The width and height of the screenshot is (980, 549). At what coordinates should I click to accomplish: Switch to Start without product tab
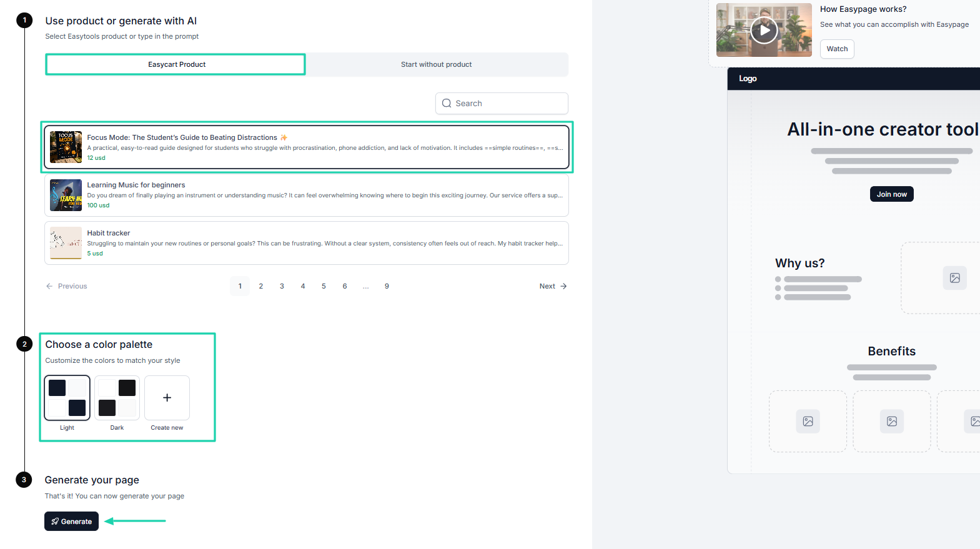tap(437, 64)
